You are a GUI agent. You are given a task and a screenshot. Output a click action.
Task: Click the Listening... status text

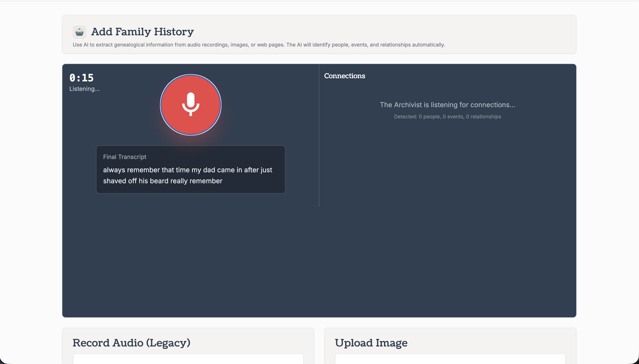[x=84, y=89]
